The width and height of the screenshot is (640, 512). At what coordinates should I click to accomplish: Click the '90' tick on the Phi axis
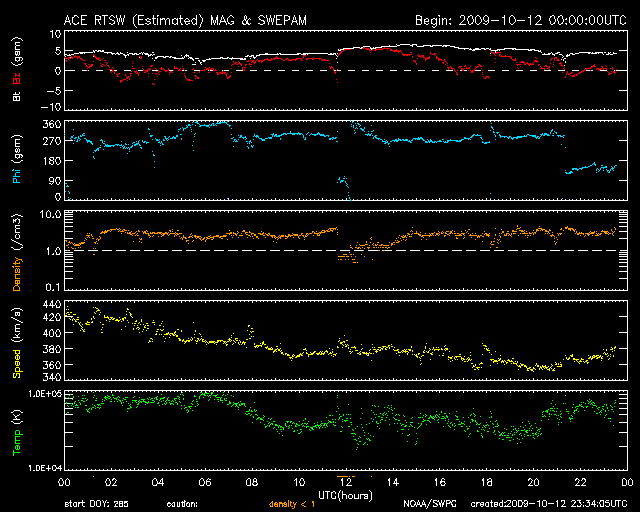pos(55,181)
